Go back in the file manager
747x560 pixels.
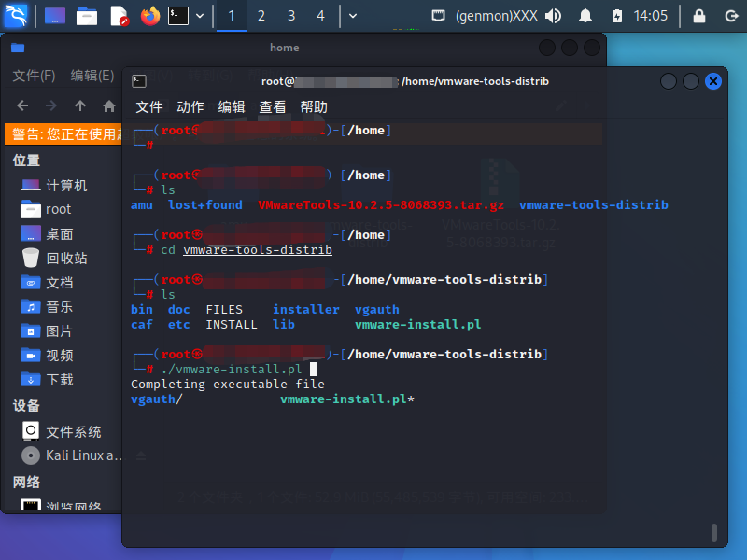[x=22, y=105]
